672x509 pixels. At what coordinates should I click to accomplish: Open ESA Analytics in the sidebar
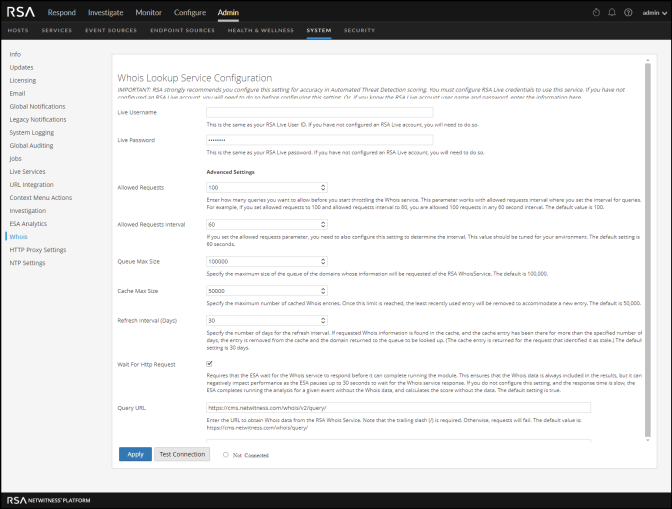[x=28, y=224]
